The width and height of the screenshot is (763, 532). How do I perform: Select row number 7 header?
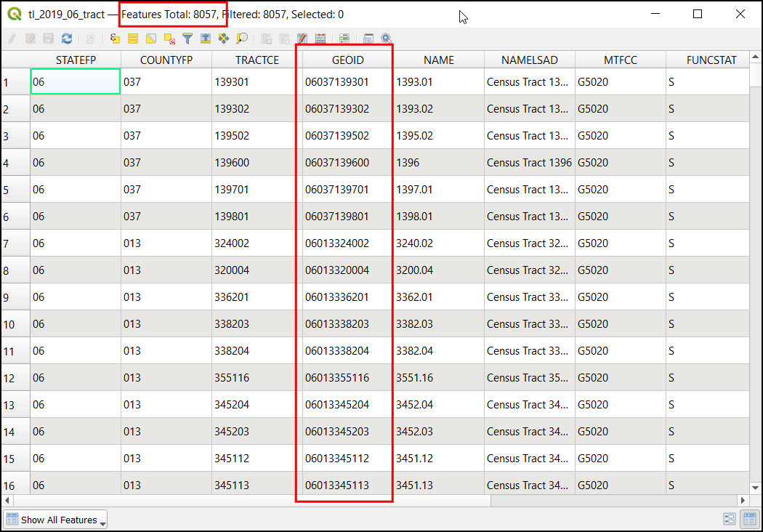15,243
